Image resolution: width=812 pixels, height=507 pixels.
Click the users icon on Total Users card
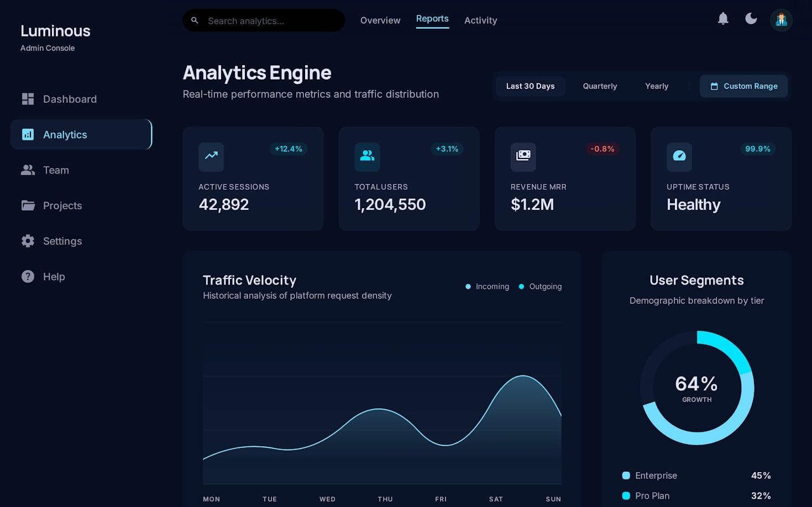pos(367,156)
